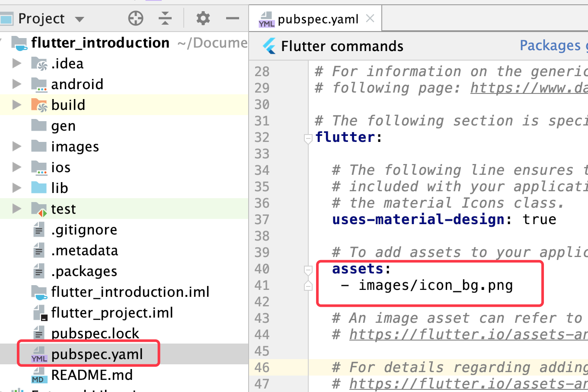The height and width of the screenshot is (392, 588).
Task: Open the Project view dropdown arrow
Action: pyautogui.click(x=80, y=19)
